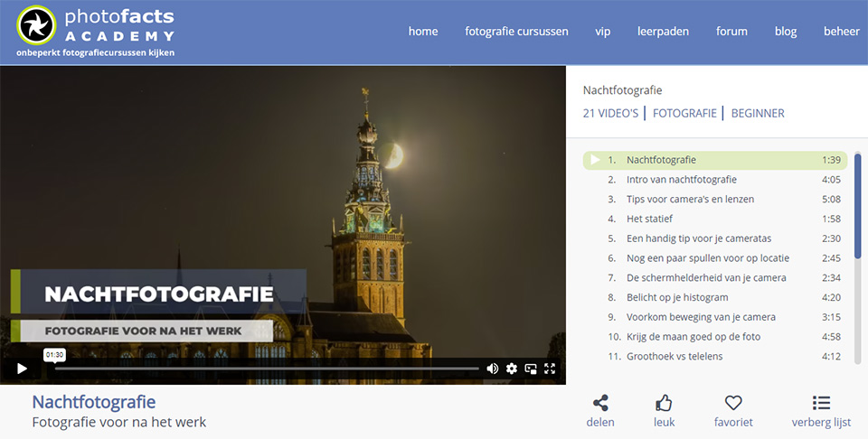Mute the video volume speaker icon
The height and width of the screenshot is (439, 868).
492,369
